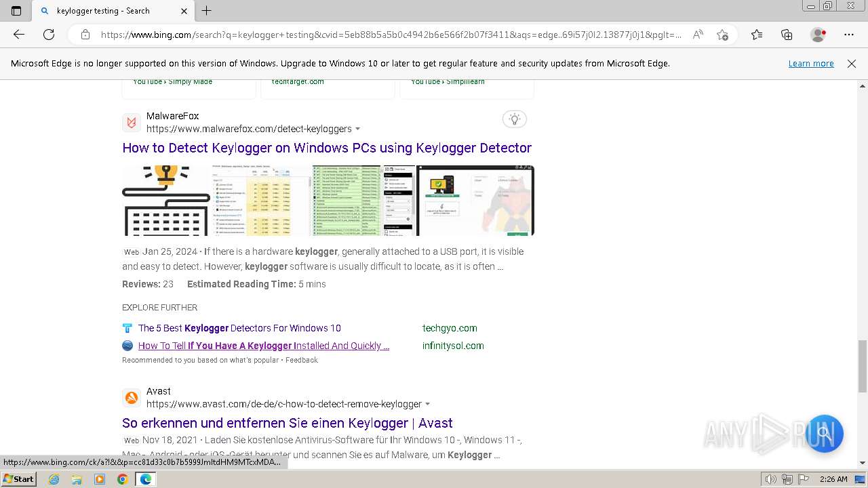This screenshot has width=868, height=488.
Task: Click the 2:26 AM clock
Action: click(833, 479)
